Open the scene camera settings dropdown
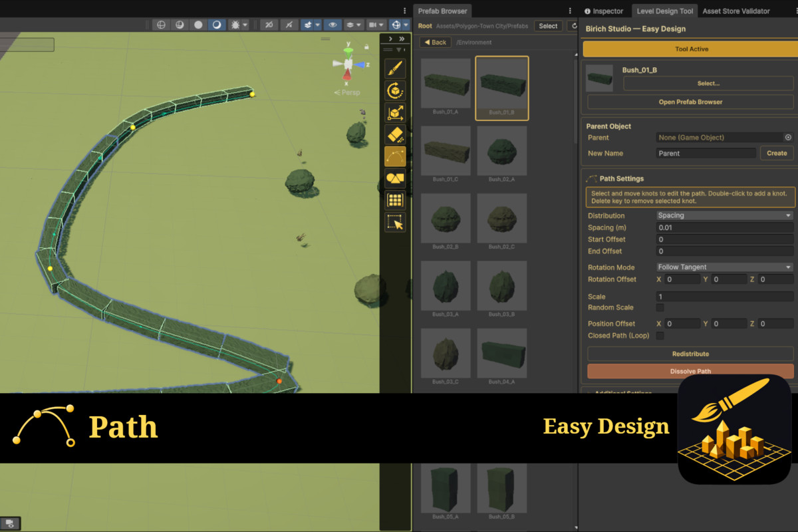798x532 pixels. pos(376,25)
